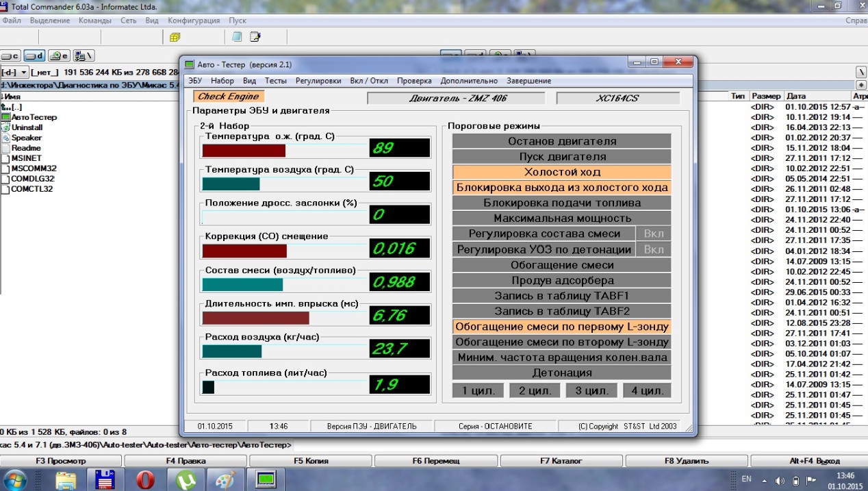Select drive d button in Total Commander
The image size is (868, 491).
click(x=34, y=56)
